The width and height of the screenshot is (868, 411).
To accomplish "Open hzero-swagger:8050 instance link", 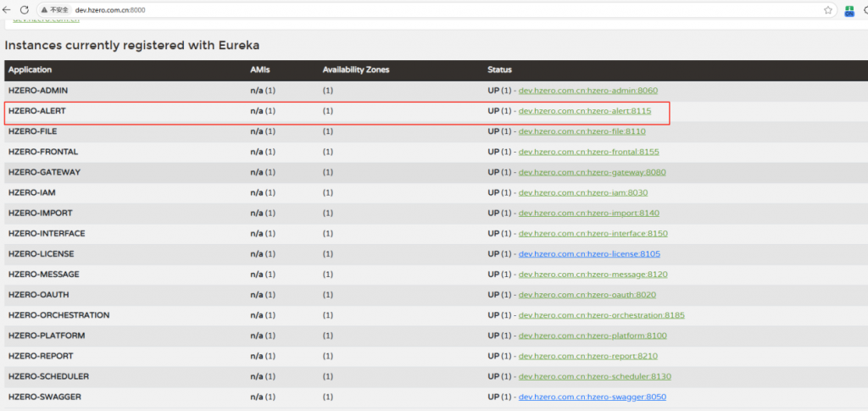I will pos(592,397).
